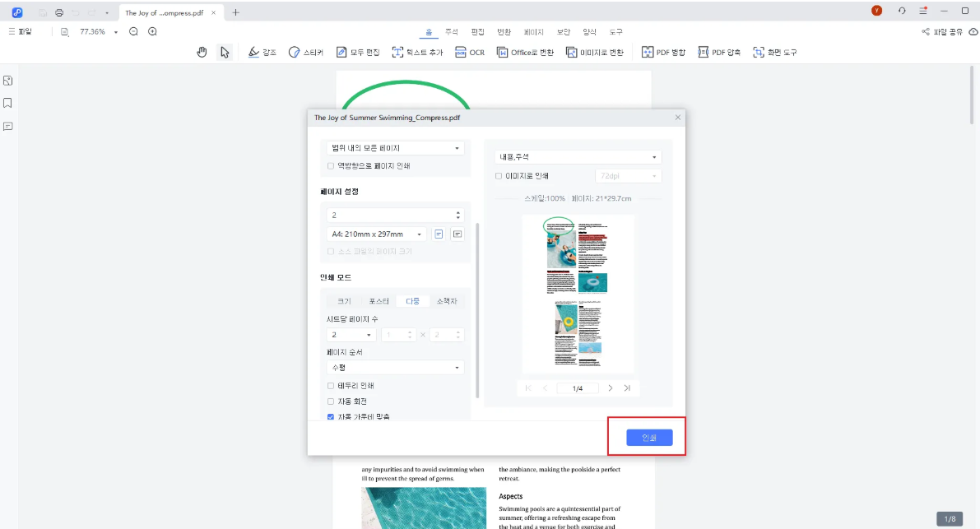Open 범위 내의 모든 페이지 dropdown
980x529 pixels.
tap(395, 148)
